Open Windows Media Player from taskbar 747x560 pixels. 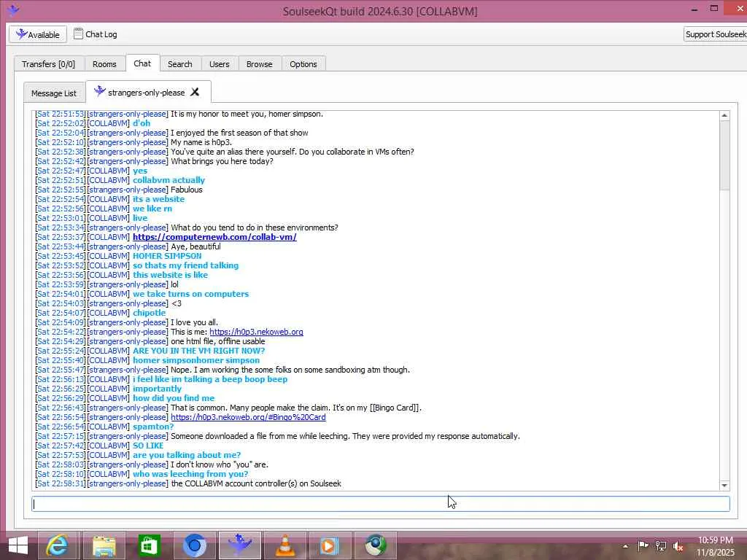[x=330, y=545]
